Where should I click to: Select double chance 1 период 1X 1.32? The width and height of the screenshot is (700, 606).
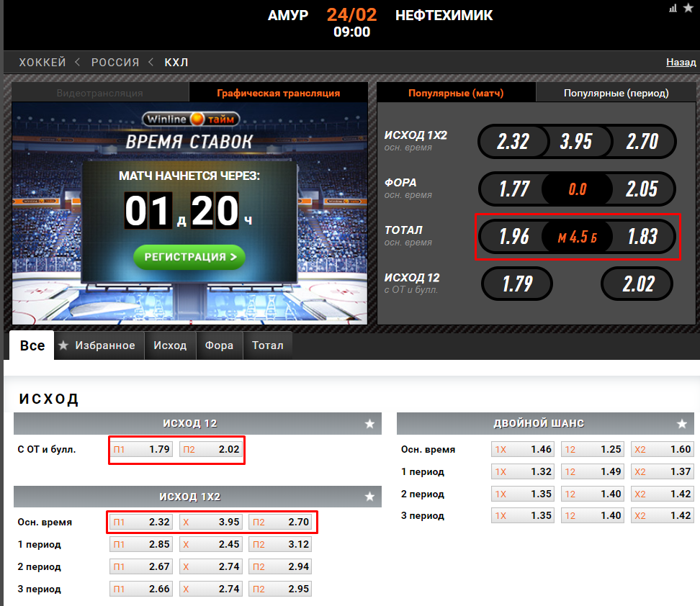click(523, 471)
